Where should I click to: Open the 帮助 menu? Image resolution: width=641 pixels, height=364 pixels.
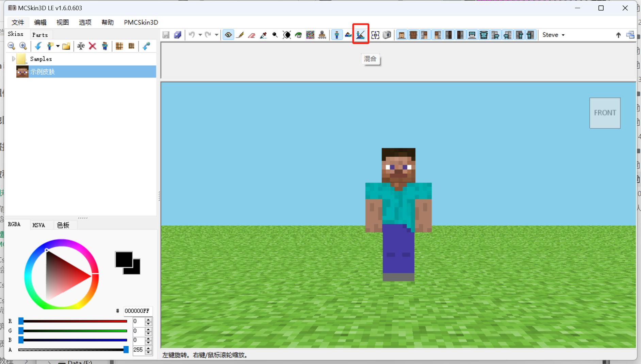[108, 22]
